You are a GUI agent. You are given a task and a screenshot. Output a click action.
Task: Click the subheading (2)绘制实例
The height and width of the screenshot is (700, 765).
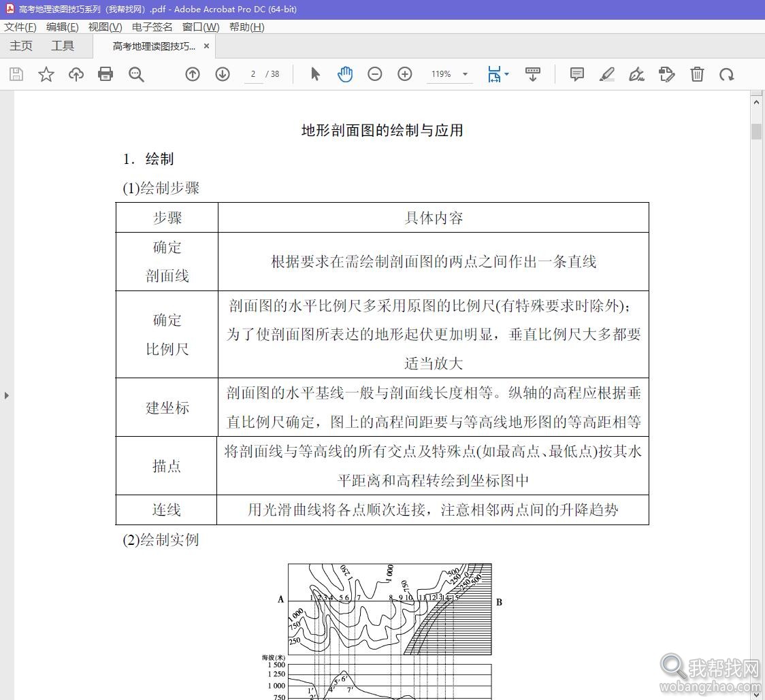pos(161,540)
